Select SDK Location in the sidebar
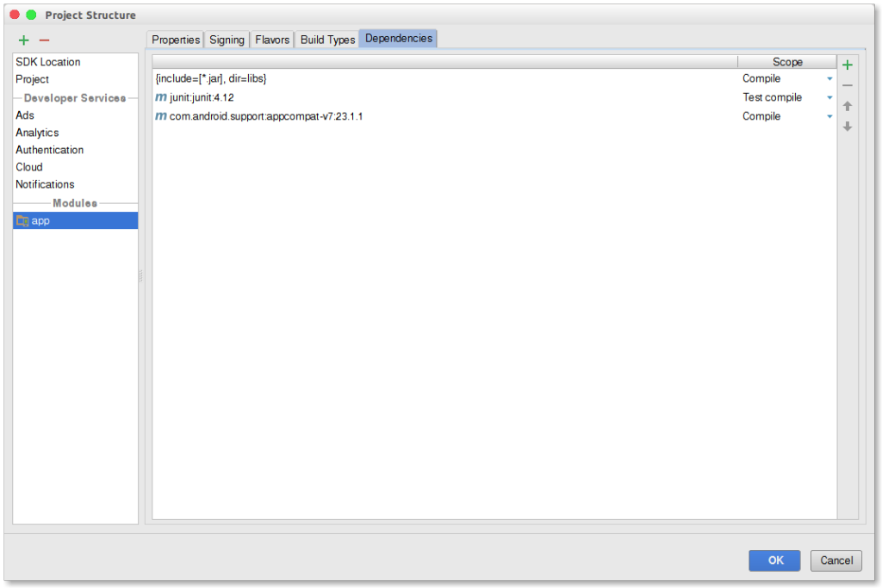This screenshot has height=588, width=882. pyautogui.click(x=76, y=62)
